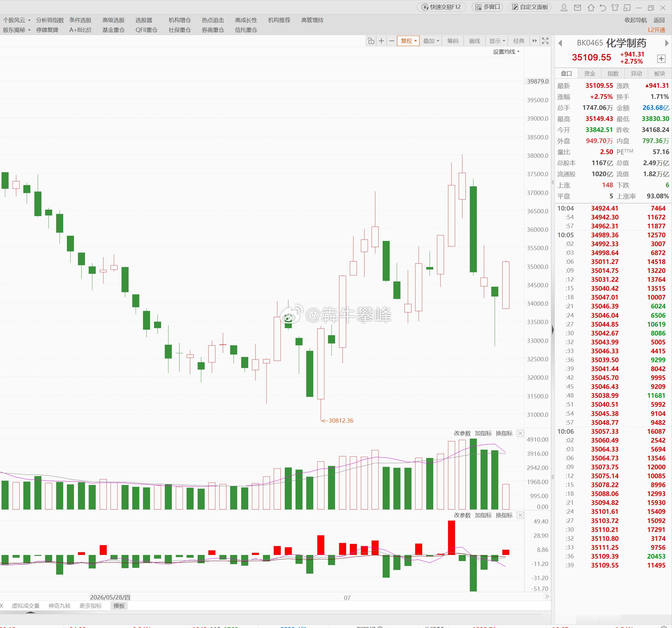Click the double-arrow more tools icon
Image resolution: width=672 pixels, height=628 pixels.
535,41
